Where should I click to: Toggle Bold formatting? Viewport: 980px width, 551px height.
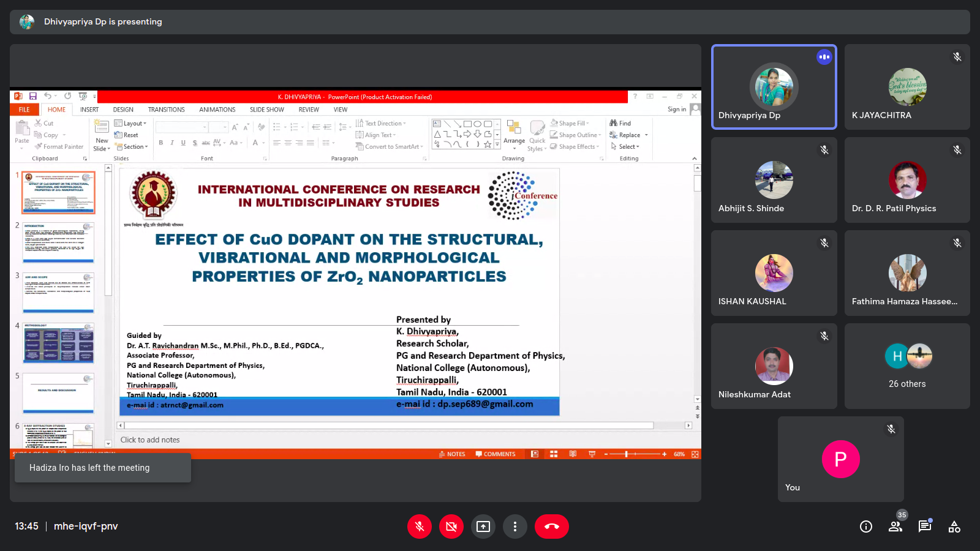(161, 143)
